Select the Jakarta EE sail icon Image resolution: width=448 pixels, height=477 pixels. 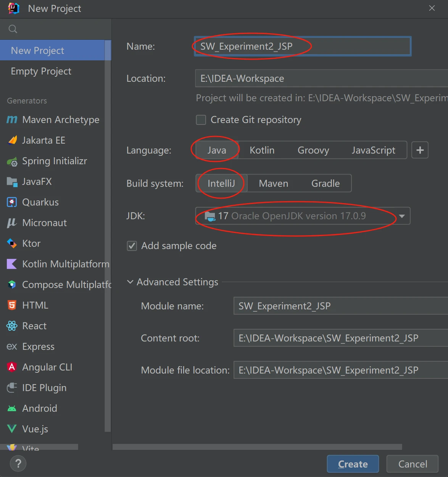coord(12,141)
